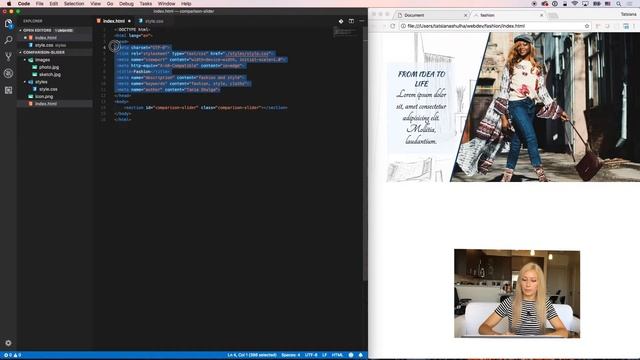Open the File menu
640x360 pixels.
[40, 4]
